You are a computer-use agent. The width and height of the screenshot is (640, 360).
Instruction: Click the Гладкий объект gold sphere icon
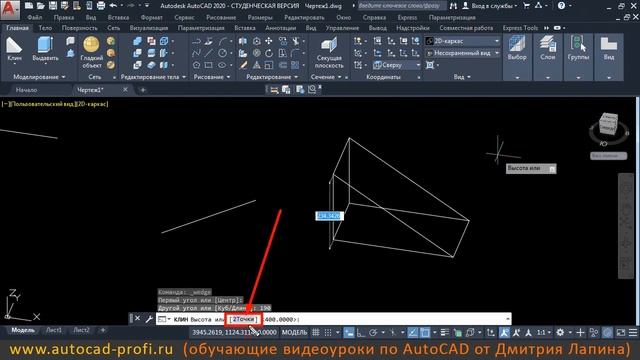(91, 45)
